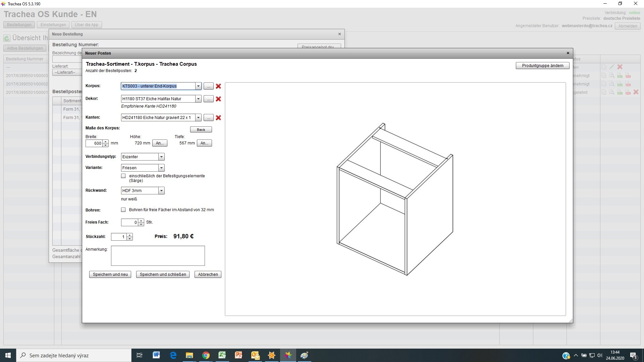Open the Bestellungen menu
This screenshot has width=644, height=362.
(19, 25)
